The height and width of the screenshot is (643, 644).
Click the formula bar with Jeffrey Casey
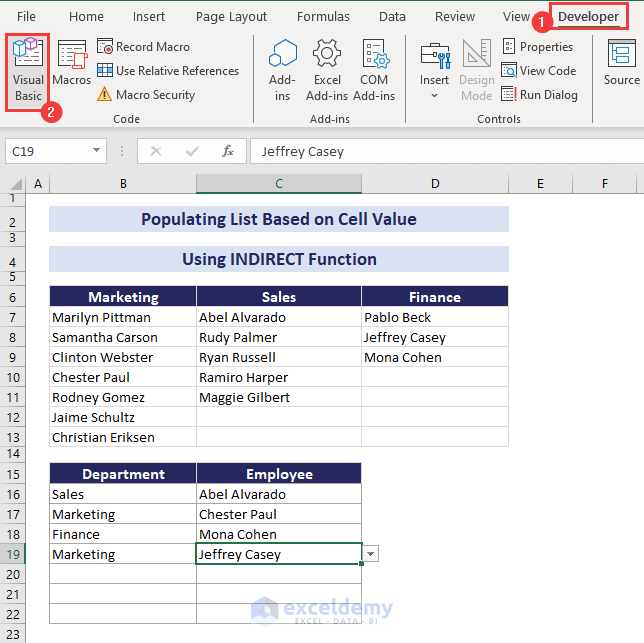pyautogui.click(x=447, y=151)
